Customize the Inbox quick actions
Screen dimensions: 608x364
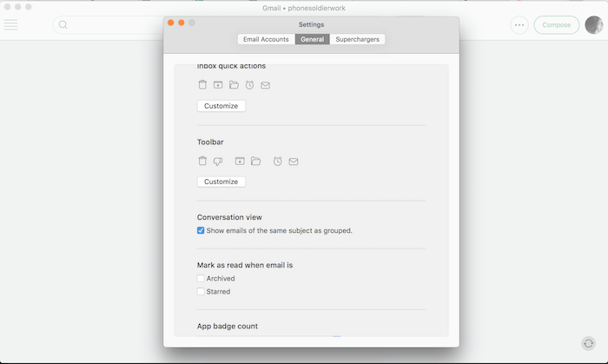point(221,106)
